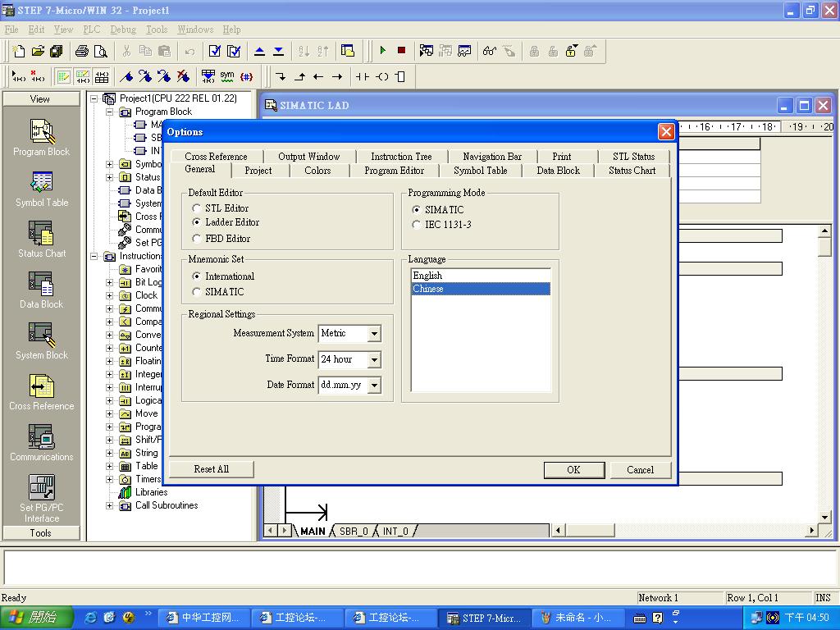Switch to the Program Editor tab
Screen dimensions: 840x630
[395, 171]
